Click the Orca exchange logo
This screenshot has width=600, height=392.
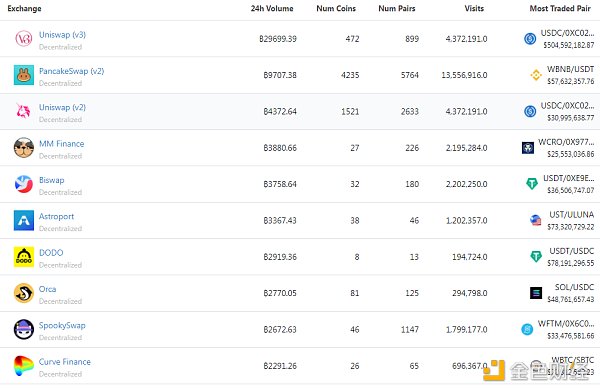[24, 293]
